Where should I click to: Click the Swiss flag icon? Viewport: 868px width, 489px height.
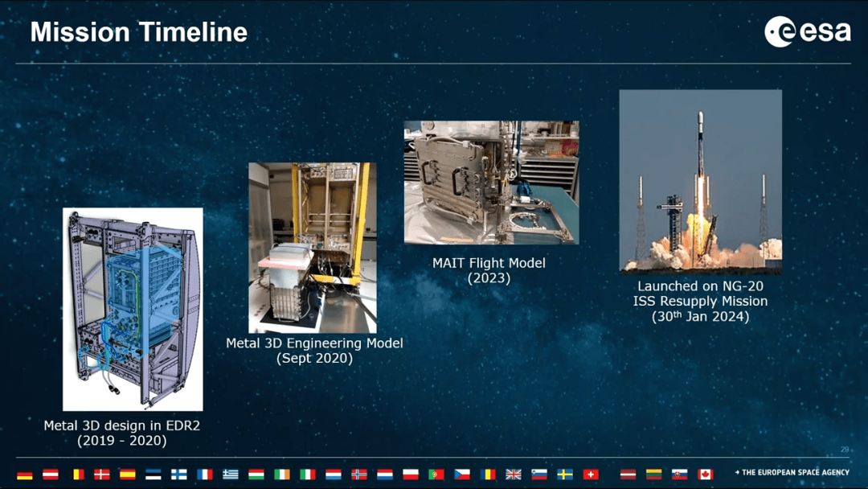tap(590, 475)
